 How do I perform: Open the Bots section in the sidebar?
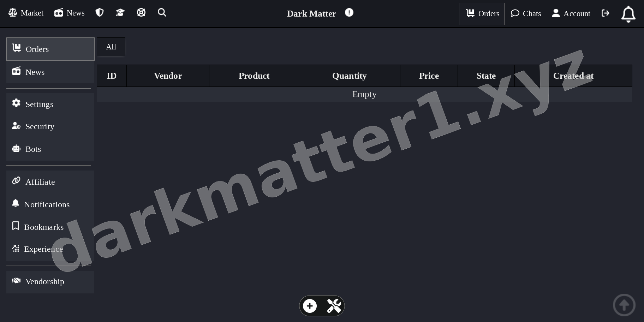click(33, 149)
